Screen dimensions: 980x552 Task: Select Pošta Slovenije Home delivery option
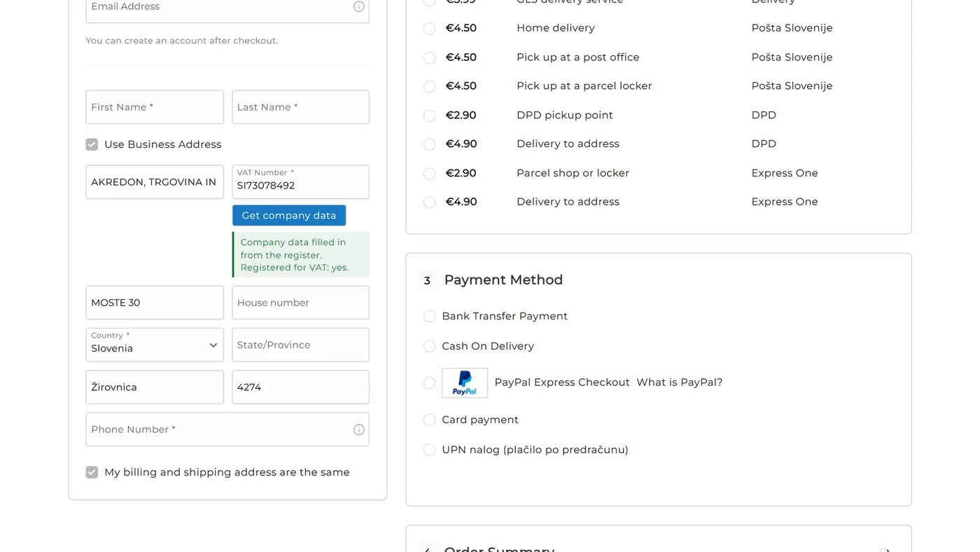click(x=430, y=29)
